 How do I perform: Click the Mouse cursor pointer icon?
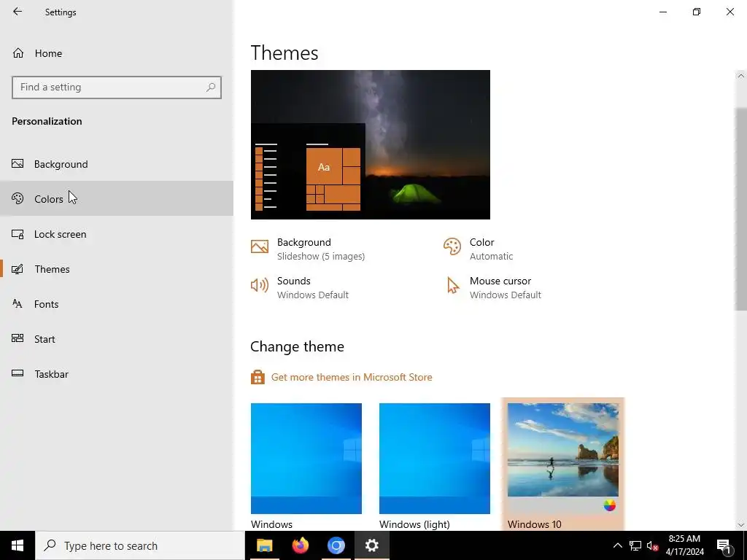click(452, 286)
